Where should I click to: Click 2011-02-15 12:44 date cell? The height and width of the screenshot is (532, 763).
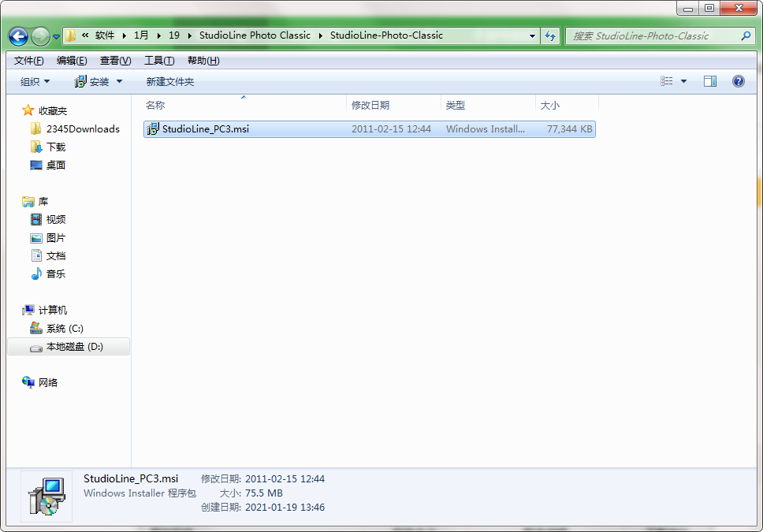click(391, 129)
